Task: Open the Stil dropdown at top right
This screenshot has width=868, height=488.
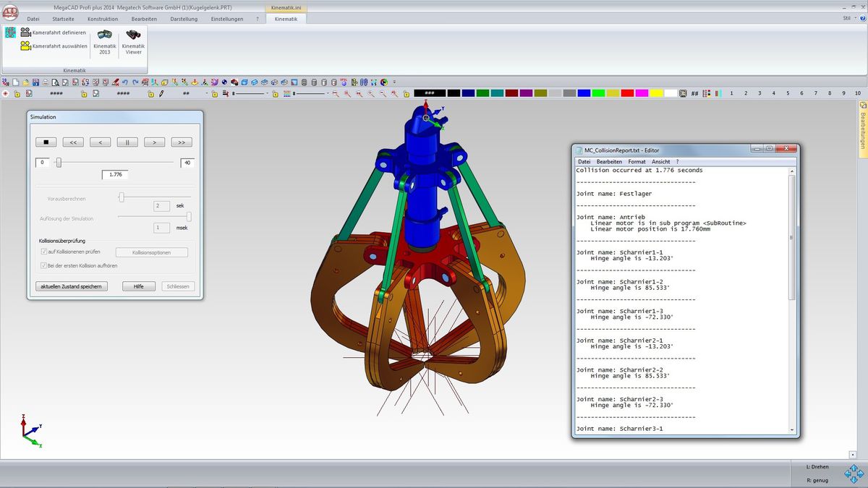Action: [x=849, y=19]
